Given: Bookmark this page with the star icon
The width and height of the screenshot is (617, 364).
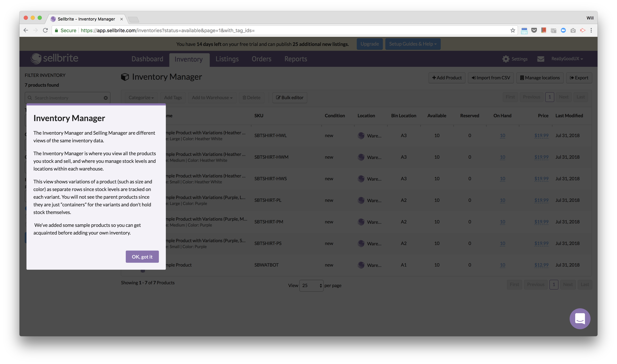Looking at the screenshot, I should click(512, 30).
